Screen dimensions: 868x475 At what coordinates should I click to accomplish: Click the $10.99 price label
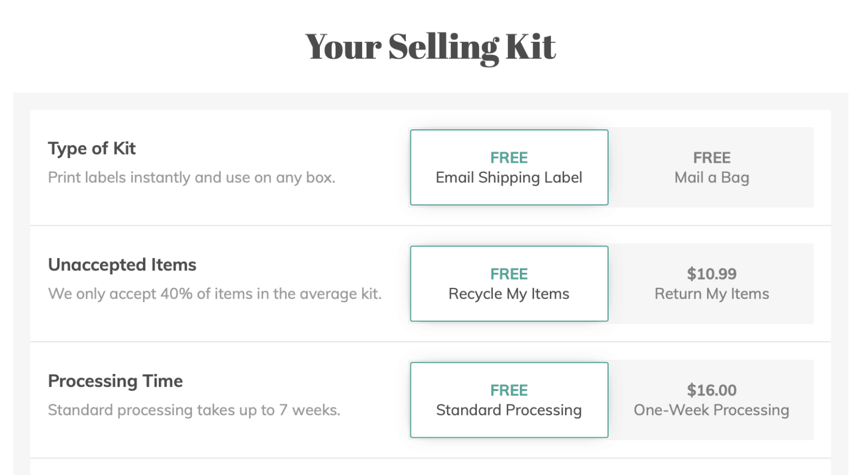coord(711,274)
